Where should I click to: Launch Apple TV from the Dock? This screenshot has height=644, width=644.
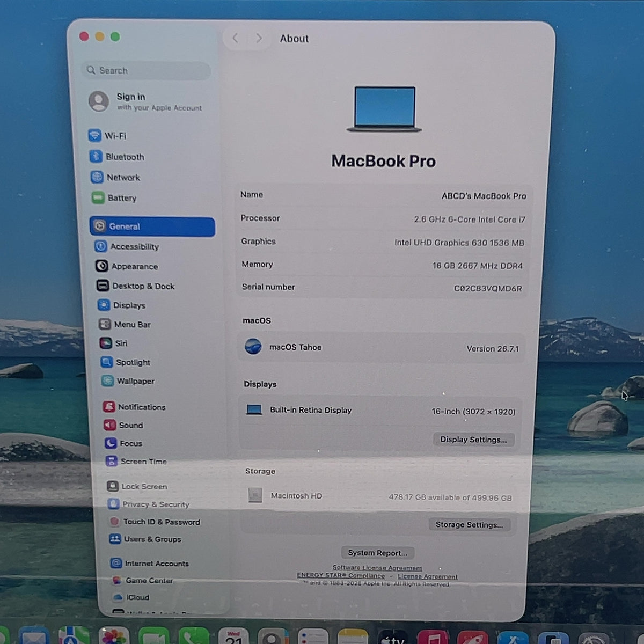pos(393,638)
